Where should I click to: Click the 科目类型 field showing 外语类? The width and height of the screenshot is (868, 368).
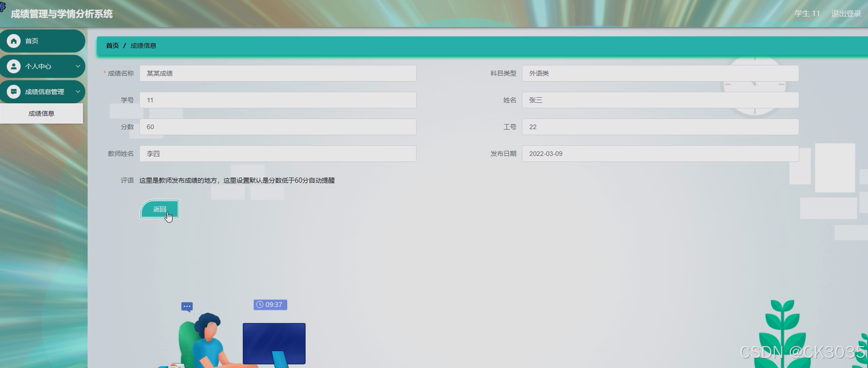coord(660,74)
